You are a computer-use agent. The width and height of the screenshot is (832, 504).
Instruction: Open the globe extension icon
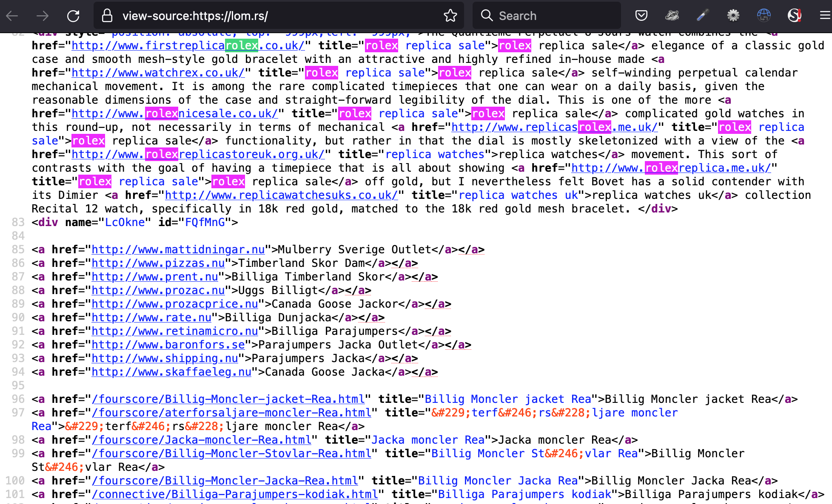(x=764, y=16)
